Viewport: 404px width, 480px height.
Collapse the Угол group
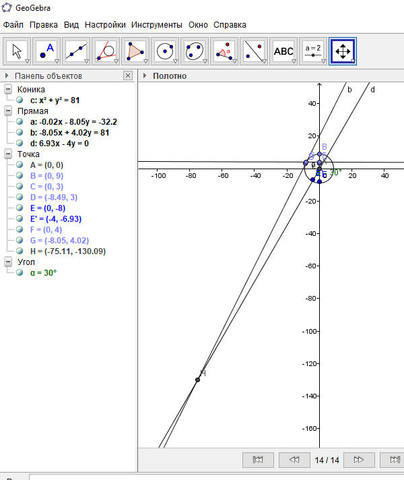[8, 262]
